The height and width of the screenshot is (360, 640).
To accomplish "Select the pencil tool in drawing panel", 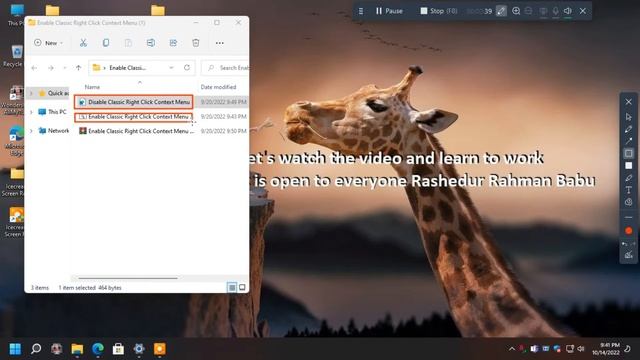I will 629,129.
